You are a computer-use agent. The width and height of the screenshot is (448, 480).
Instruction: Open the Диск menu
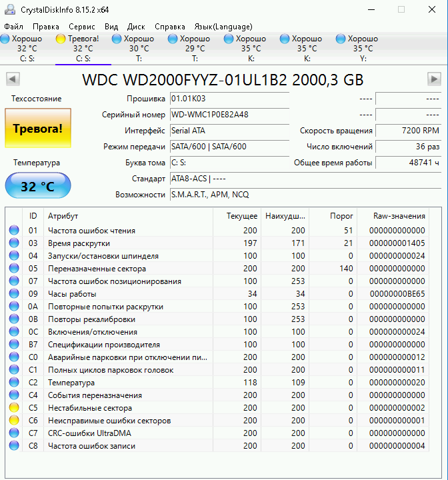[x=136, y=27]
